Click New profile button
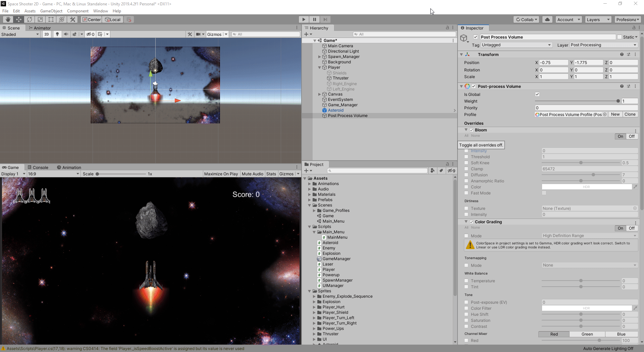644x352 pixels. [x=615, y=114]
